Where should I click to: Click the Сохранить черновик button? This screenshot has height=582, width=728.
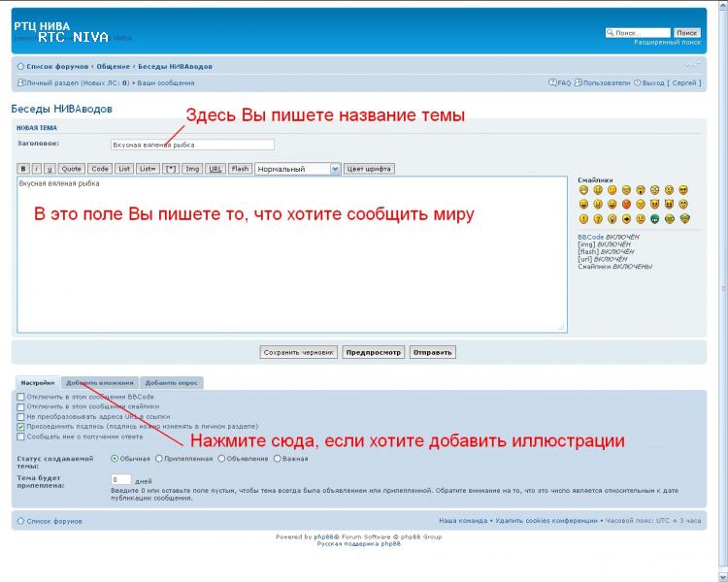(299, 352)
